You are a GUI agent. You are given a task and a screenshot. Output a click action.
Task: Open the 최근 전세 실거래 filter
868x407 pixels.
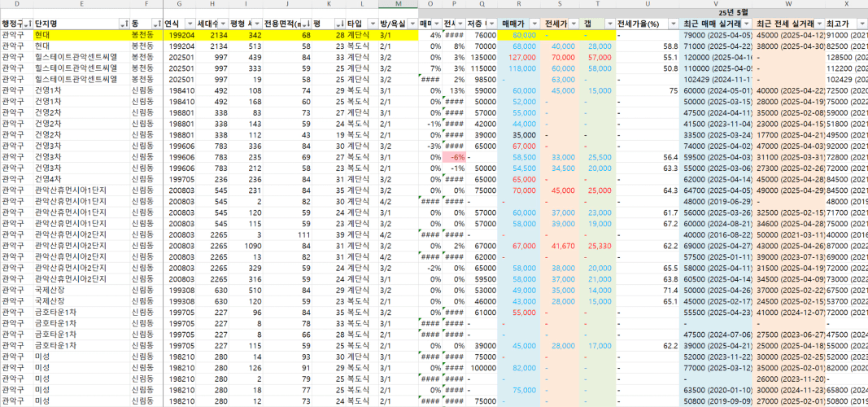coord(818,24)
